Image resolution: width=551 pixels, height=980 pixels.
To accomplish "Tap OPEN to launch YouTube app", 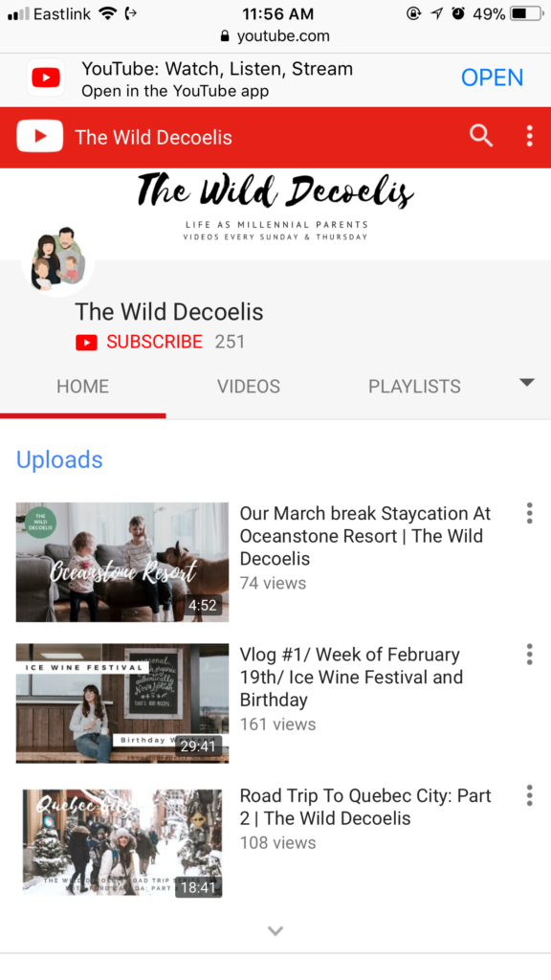I will [493, 78].
